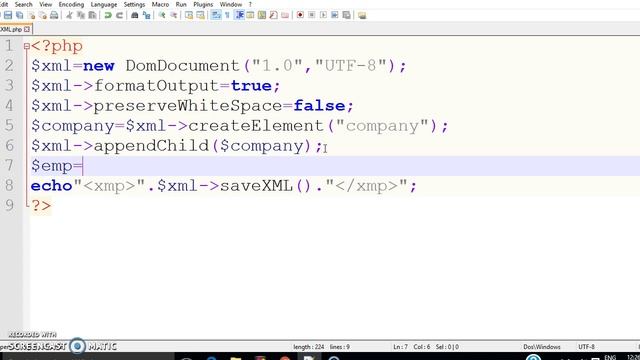Viewport: 640px width, 360px height.
Task: Click the Zoom Out toolbar icon
Action: click(x=173, y=16)
